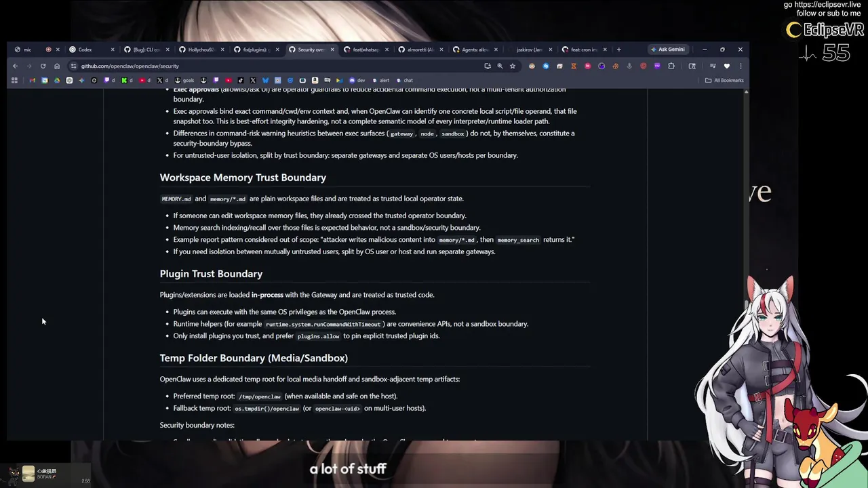
Task: Open the Amazon bookmark icon
Action: click(315, 80)
